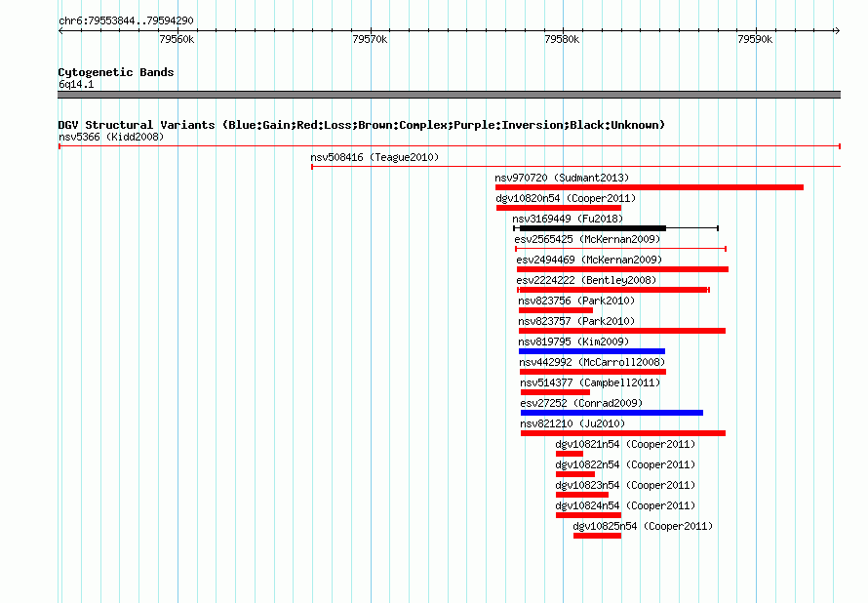The height and width of the screenshot is (603, 868).
Task: Click the DGV Structural Variants track title
Action: (361, 125)
